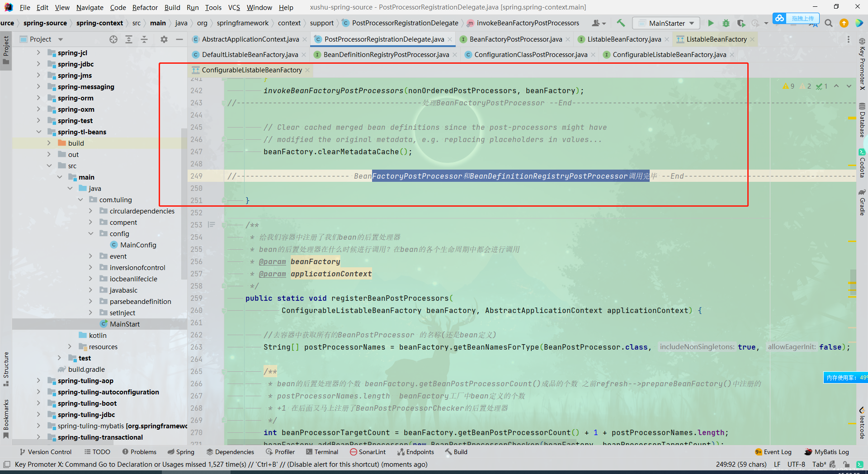Open MainStarter run configuration dropdown

tap(666, 23)
